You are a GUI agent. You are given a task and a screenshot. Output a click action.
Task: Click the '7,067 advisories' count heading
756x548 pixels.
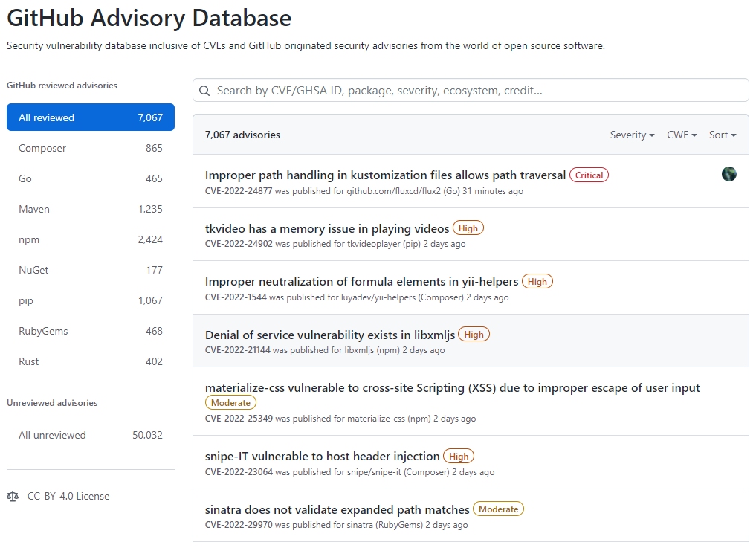(242, 135)
